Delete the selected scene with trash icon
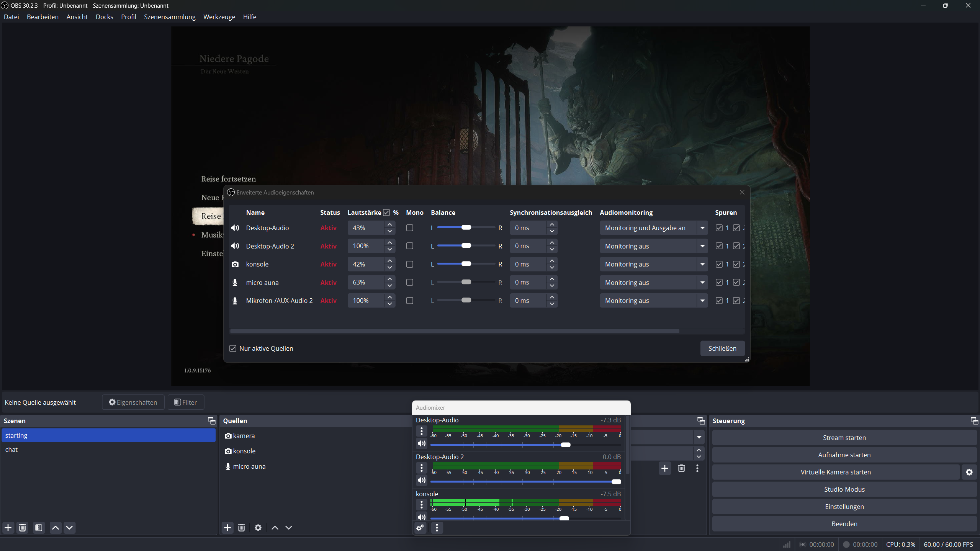980x551 pixels. pyautogui.click(x=23, y=528)
